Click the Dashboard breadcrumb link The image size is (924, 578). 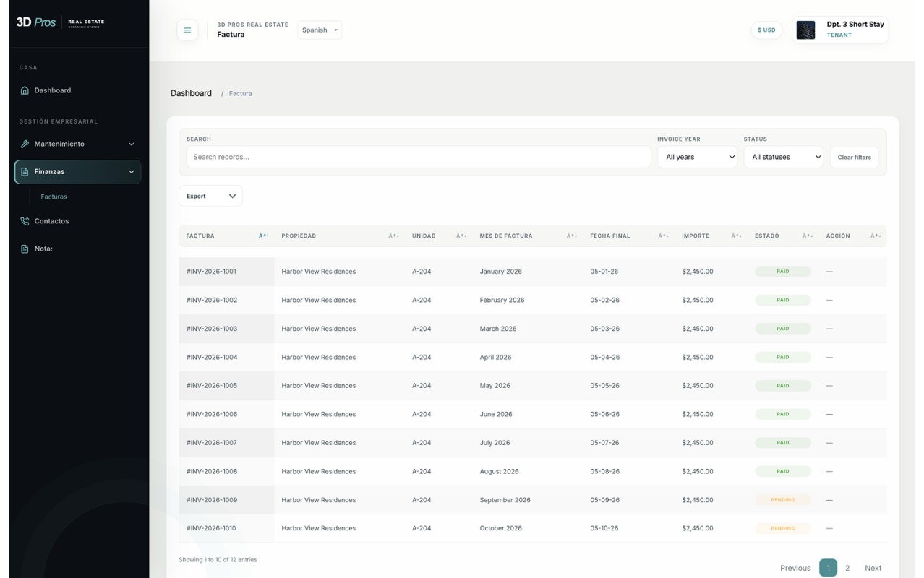point(191,93)
